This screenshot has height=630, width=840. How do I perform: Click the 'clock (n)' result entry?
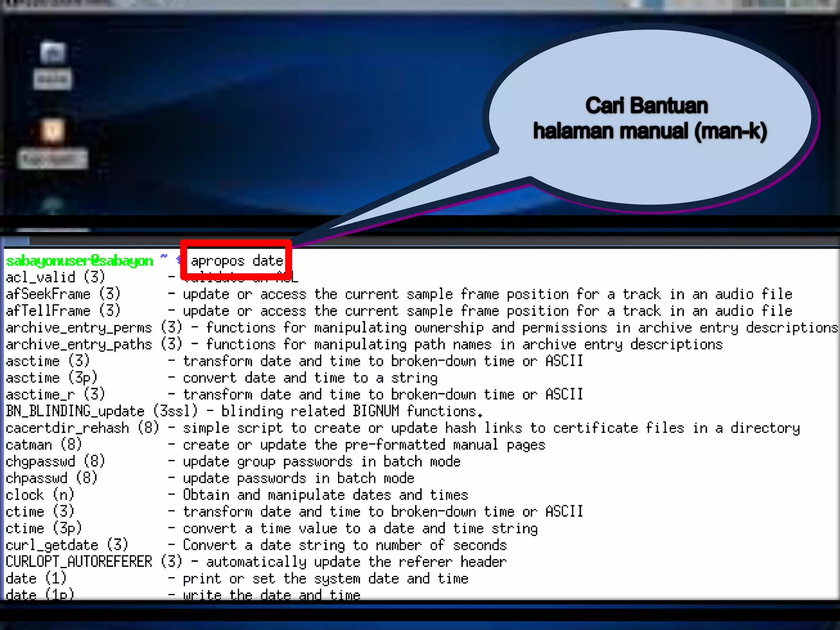pyautogui.click(x=40, y=495)
